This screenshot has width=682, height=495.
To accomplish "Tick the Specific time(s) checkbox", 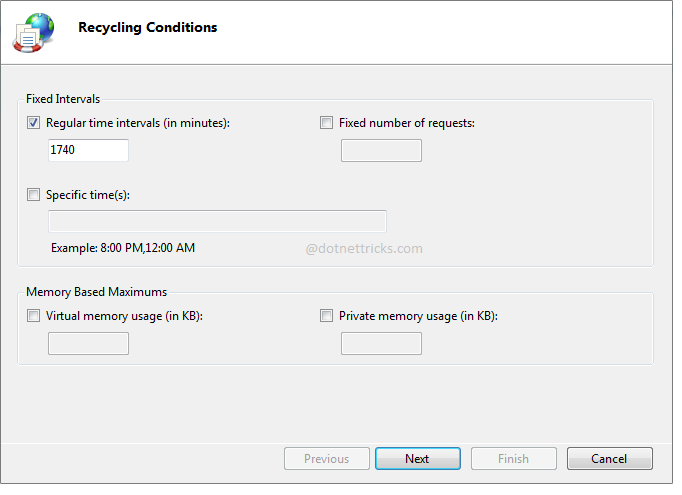I will [x=34, y=195].
